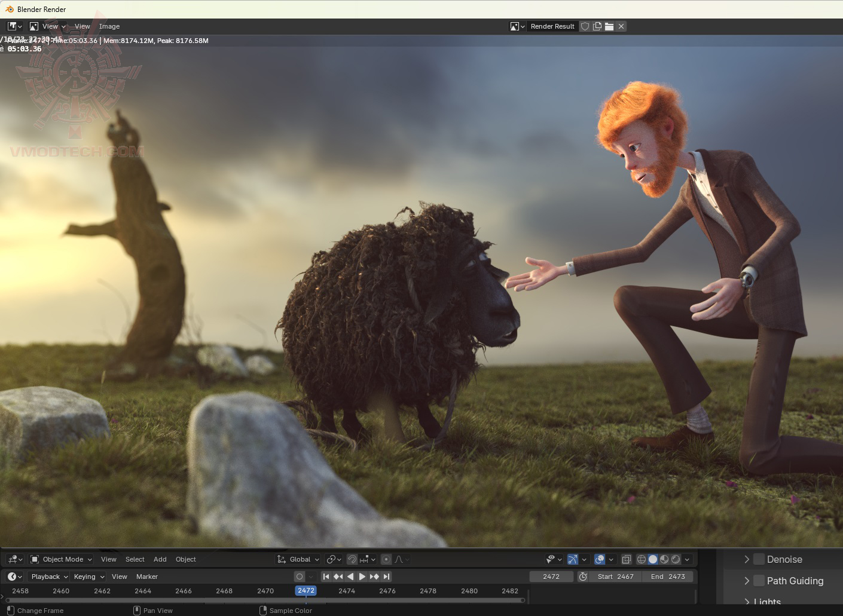Open the Playback popover
The width and height of the screenshot is (843, 616).
[x=49, y=577]
